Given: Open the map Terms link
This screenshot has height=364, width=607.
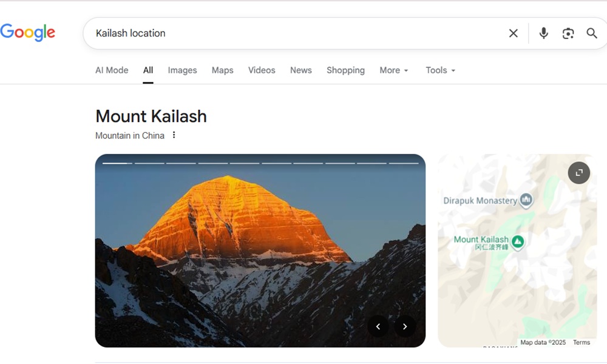Looking at the screenshot, I should pyautogui.click(x=582, y=342).
